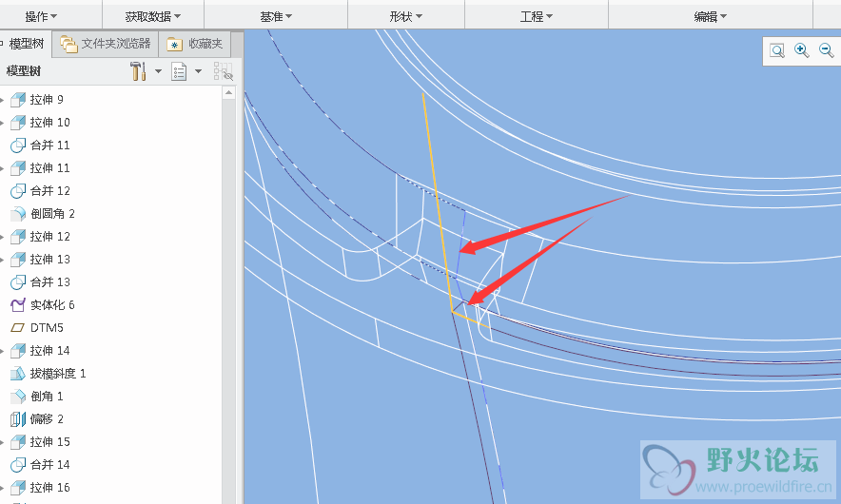Open the 操作 ribbon group menu
The height and width of the screenshot is (504, 841).
[41, 16]
